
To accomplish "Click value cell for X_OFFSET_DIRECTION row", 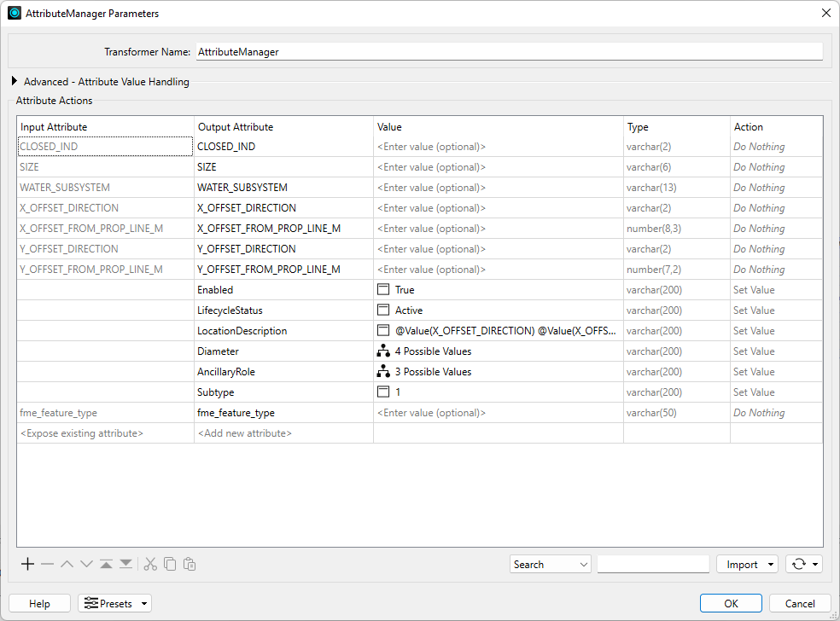I will [499, 208].
